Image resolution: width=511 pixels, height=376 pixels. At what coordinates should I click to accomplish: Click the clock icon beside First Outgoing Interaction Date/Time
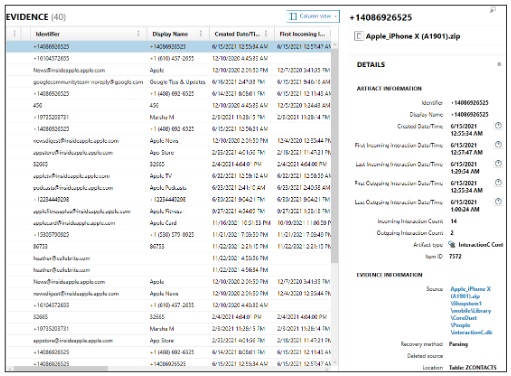(x=498, y=183)
